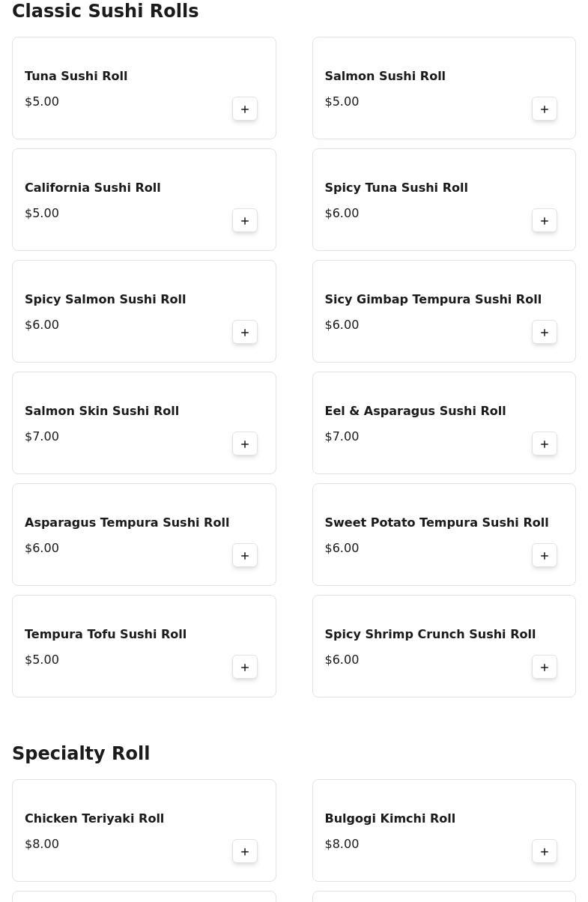The height and width of the screenshot is (902, 588).
Task: Add Asparagus Tempura Sushi Roll to order
Action: pyautogui.click(x=245, y=556)
